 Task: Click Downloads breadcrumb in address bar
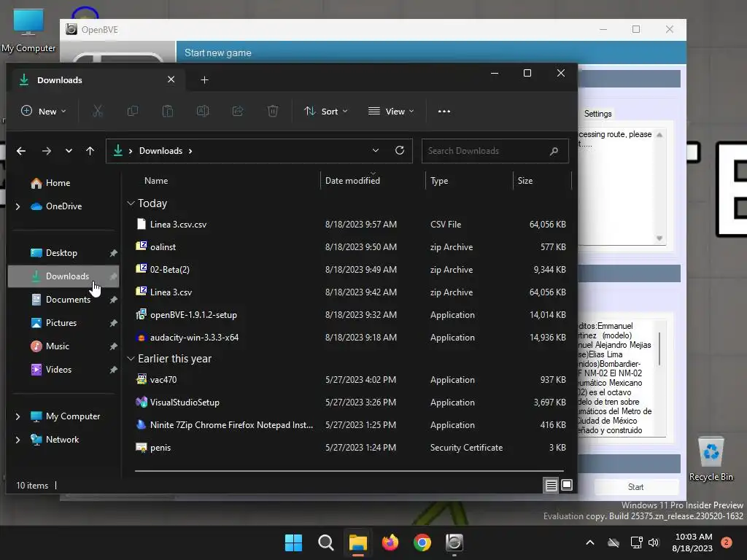tap(160, 151)
